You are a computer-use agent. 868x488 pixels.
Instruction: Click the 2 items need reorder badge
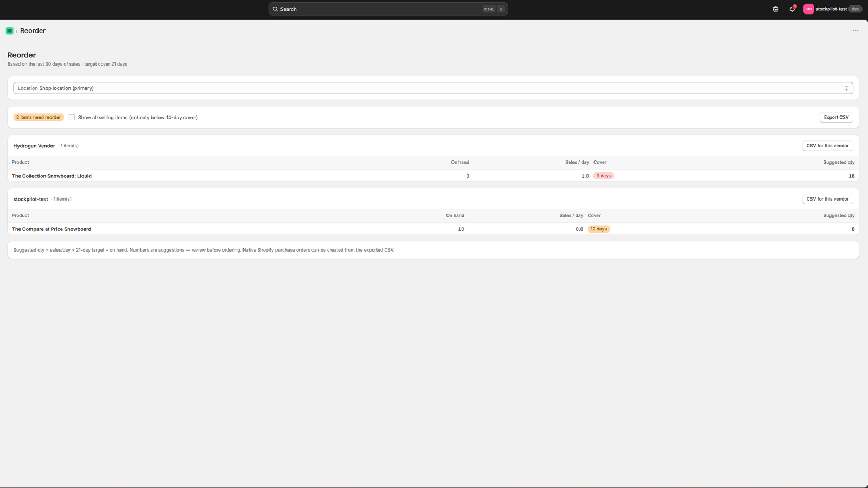(x=39, y=117)
